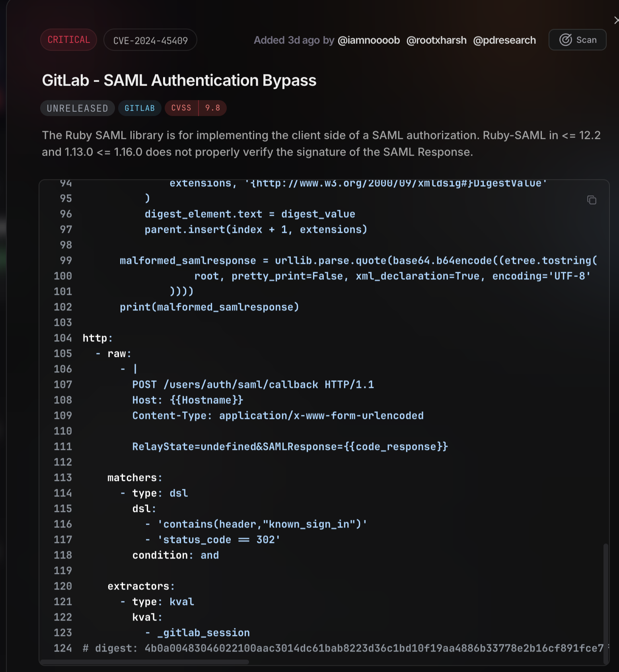Viewport: 619px width, 672px height.
Task: Open contributor @rootxharsh profile
Action: (x=436, y=40)
